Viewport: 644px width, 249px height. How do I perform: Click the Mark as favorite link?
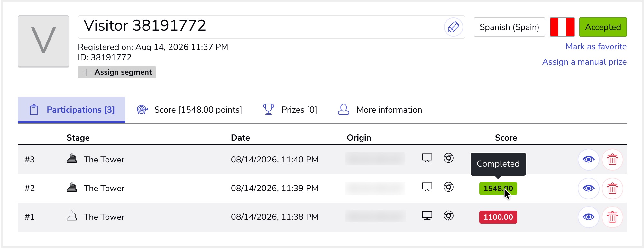click(x=596, y=46)
